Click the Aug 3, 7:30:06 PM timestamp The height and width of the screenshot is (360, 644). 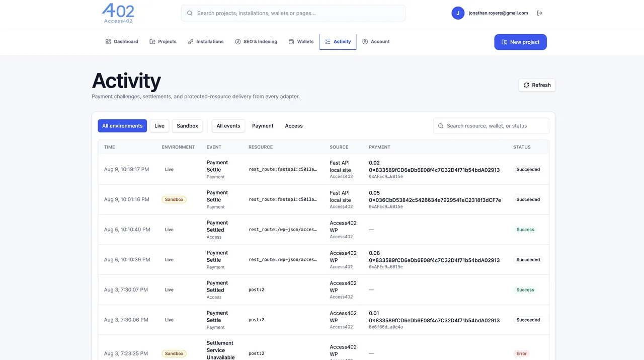[126, 320]
